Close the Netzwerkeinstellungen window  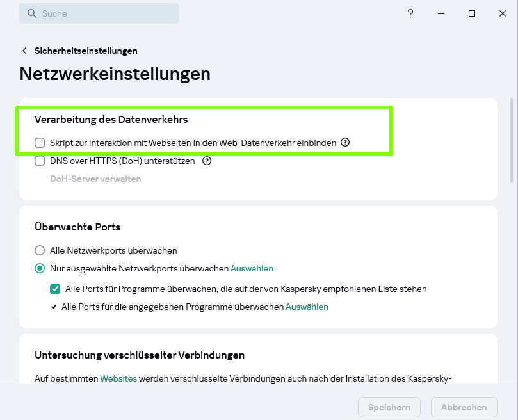(503, 13)
